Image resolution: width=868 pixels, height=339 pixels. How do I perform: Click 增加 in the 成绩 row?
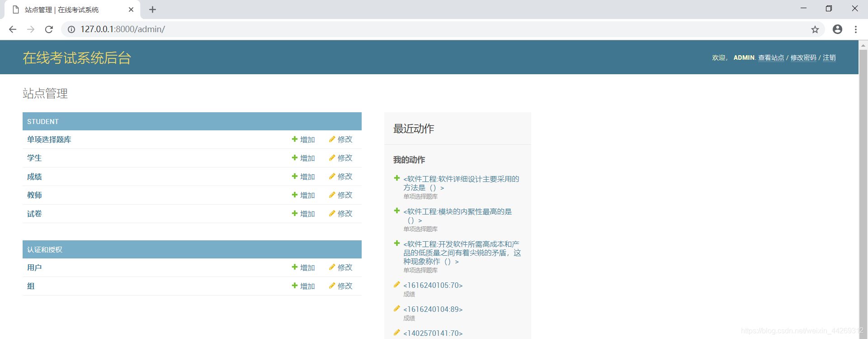[303, 177]
